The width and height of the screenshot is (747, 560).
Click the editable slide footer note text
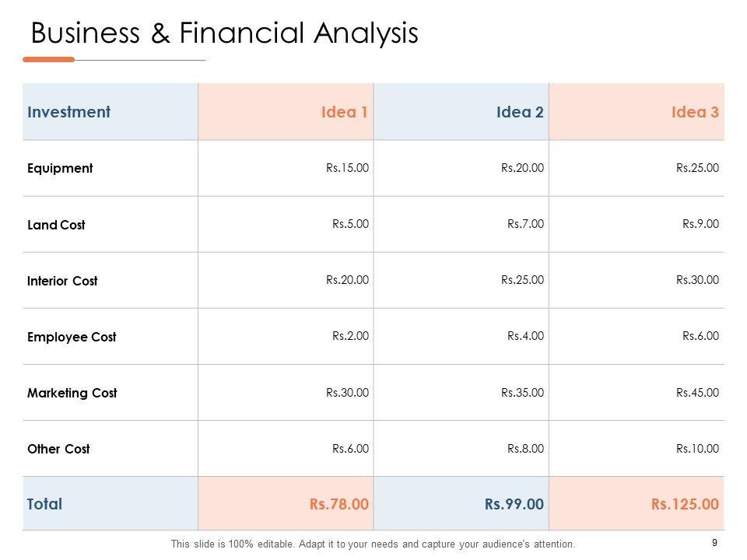pyautogui.click(x=373, y=544)
